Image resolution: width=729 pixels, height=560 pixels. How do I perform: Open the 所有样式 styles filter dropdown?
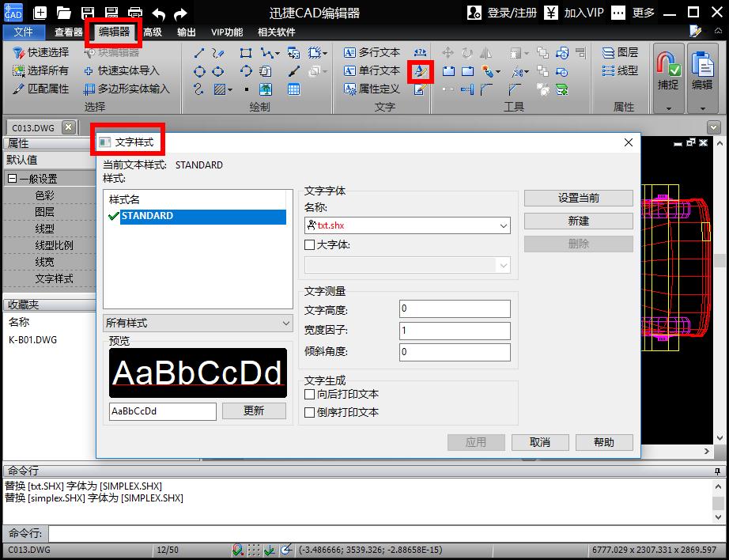pos(285,323)
